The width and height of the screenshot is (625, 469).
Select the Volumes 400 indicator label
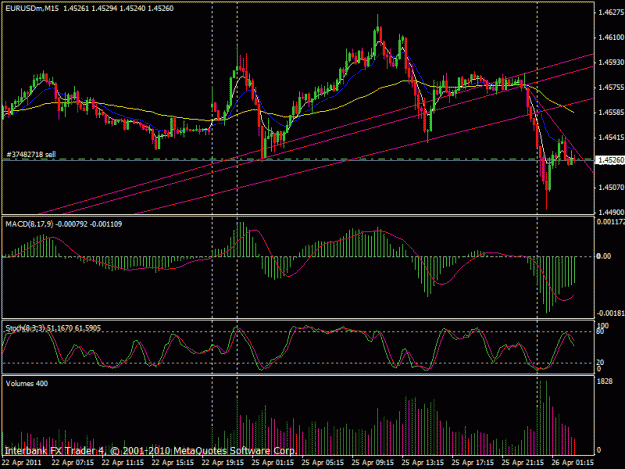(27, 384)
